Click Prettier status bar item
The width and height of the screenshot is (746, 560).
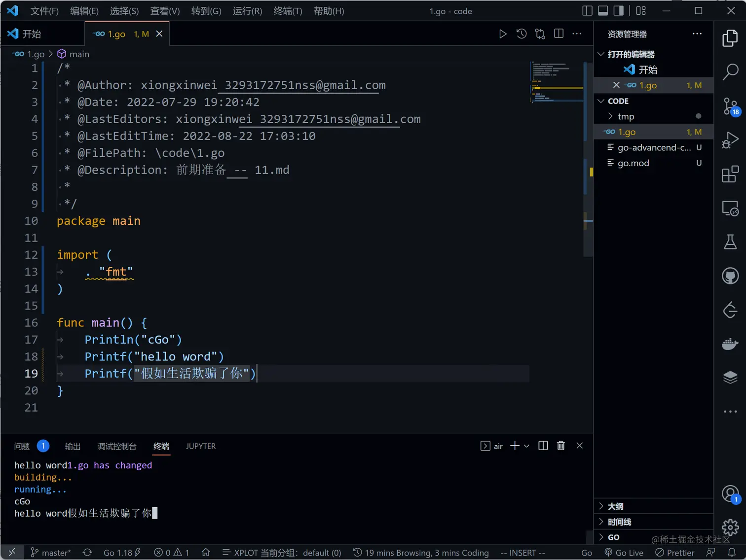pyautogui.click(x=674, y=553)
